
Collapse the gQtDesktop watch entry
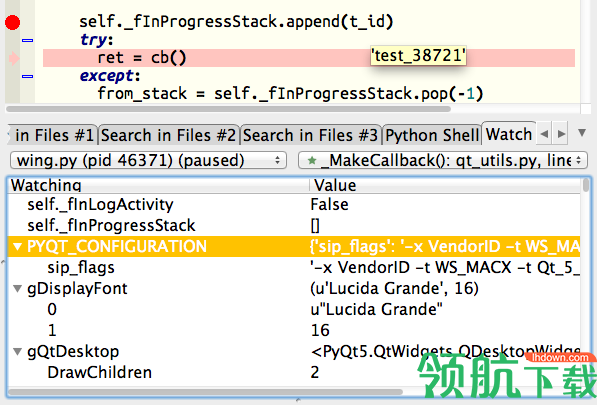(x=17, y=351)
